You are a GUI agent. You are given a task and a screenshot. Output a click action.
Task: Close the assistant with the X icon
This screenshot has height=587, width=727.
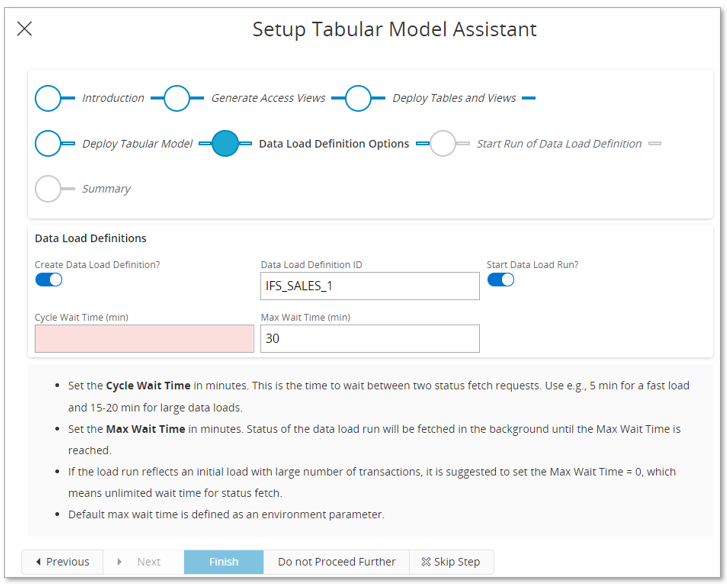click(x=25, y=29)
